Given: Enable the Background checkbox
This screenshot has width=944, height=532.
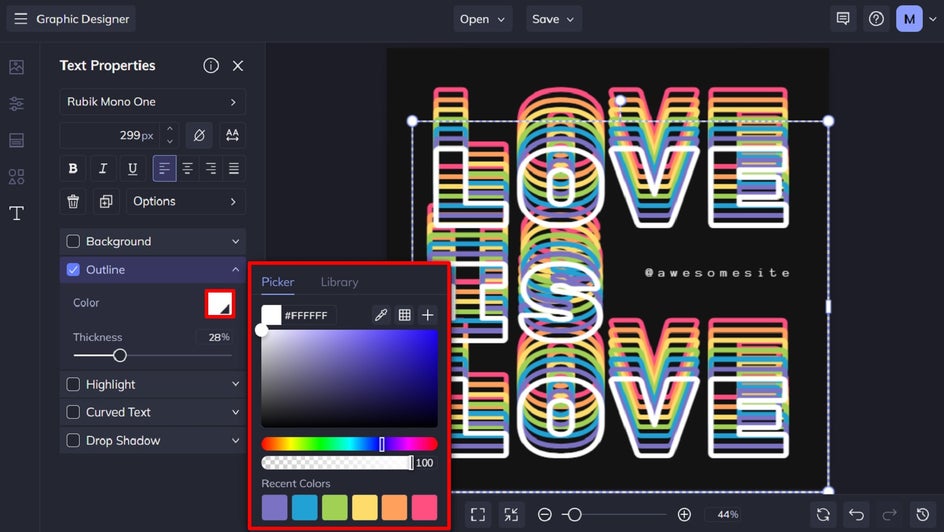Looking at the screenshot, I should [73, 241].
